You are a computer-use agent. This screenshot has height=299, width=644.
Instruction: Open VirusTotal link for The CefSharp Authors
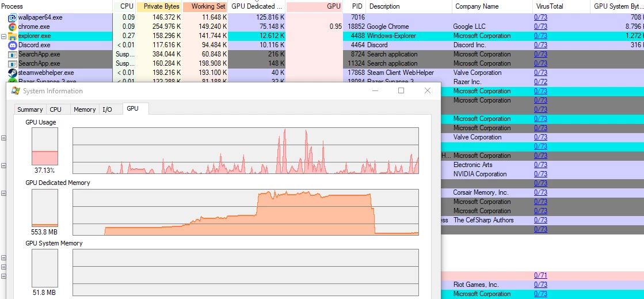coord(540,220)
